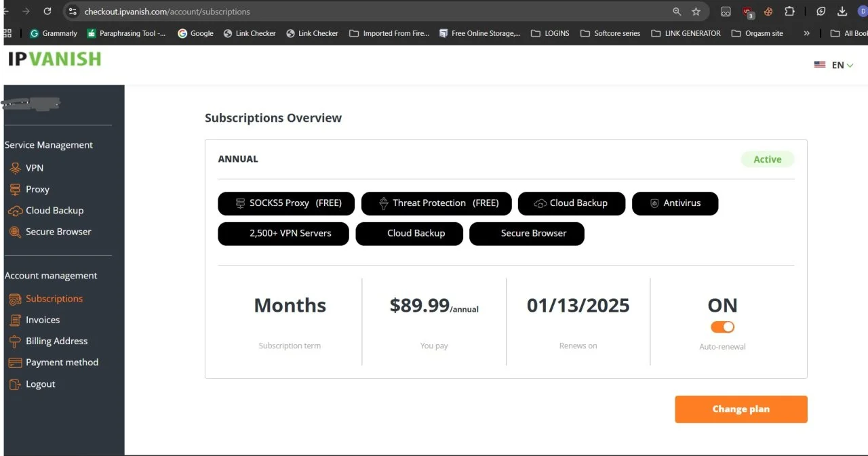Go to Invoices in Account management
Image resolution: width=868 pixels, height=456 pixels.
[x=43, y=320]
